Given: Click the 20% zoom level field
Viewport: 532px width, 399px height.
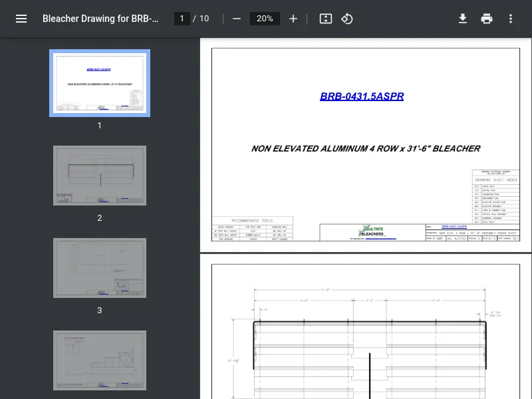Looking at the screenshot, I should pos(265,19).
